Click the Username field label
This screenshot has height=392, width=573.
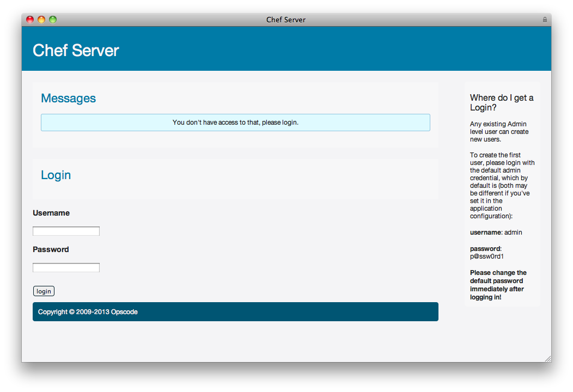(x=51, y=213)
